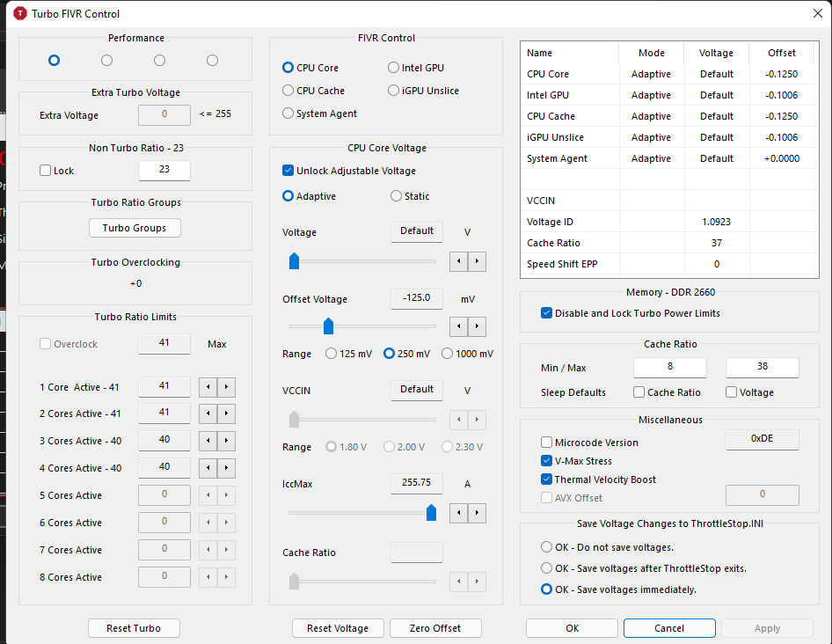Select CPU Cache in FIVR Control
This screenshot has width=832, height=644.
click(314, 91)
